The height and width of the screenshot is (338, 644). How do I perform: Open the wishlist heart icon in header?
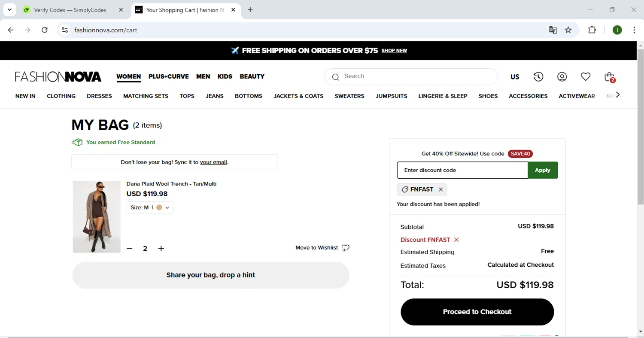[586, 76]
